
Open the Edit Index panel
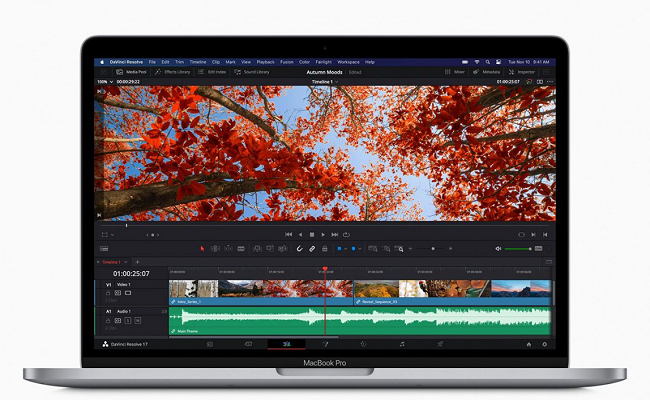pyautogui.click(x=212, y=72)
